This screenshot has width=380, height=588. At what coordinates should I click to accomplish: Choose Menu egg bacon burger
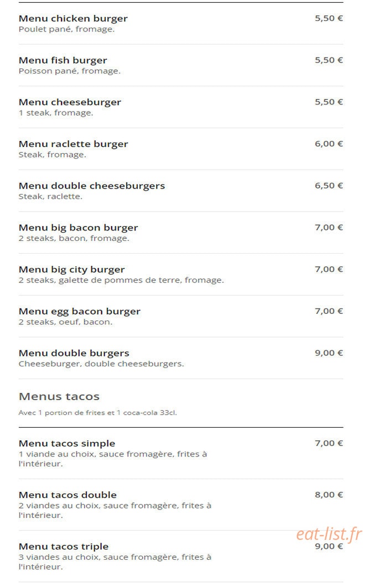click(x=181, y=316)
